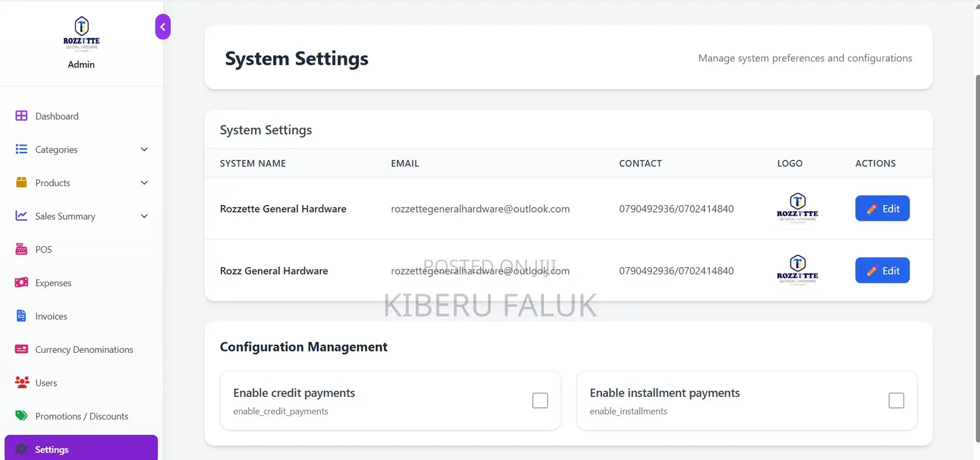
Task: Open Promotions / Discounts page
Action: pyautogui.click(x=81, y=416)
